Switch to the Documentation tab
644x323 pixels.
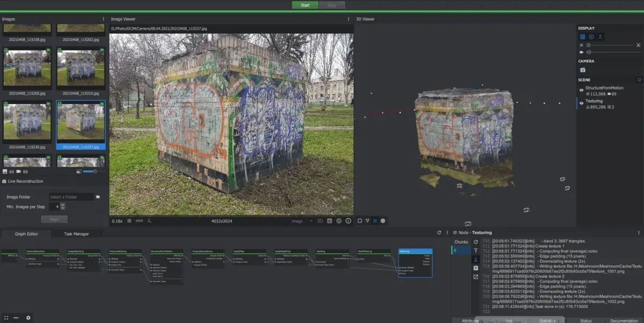coord(624,320)
